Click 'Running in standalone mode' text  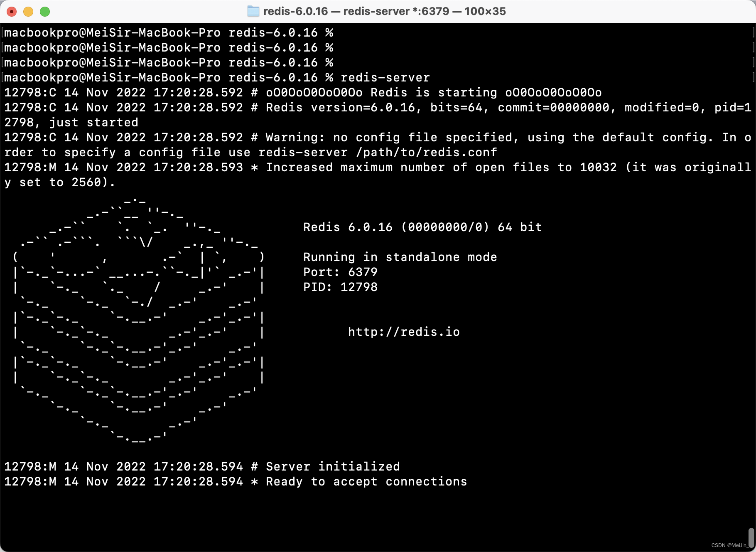[x=400, y=257]
